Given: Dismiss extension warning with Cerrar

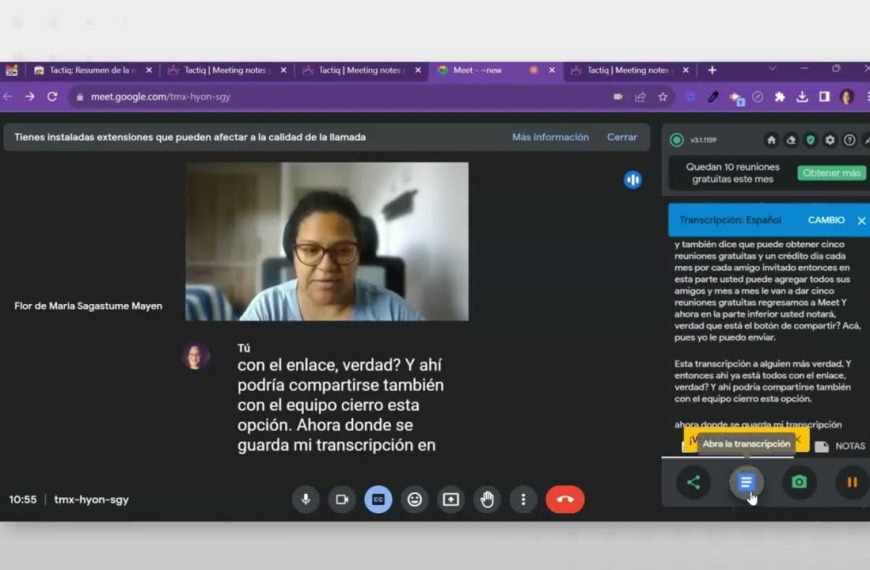Looking at the screenshot, I should click(622, 137).
